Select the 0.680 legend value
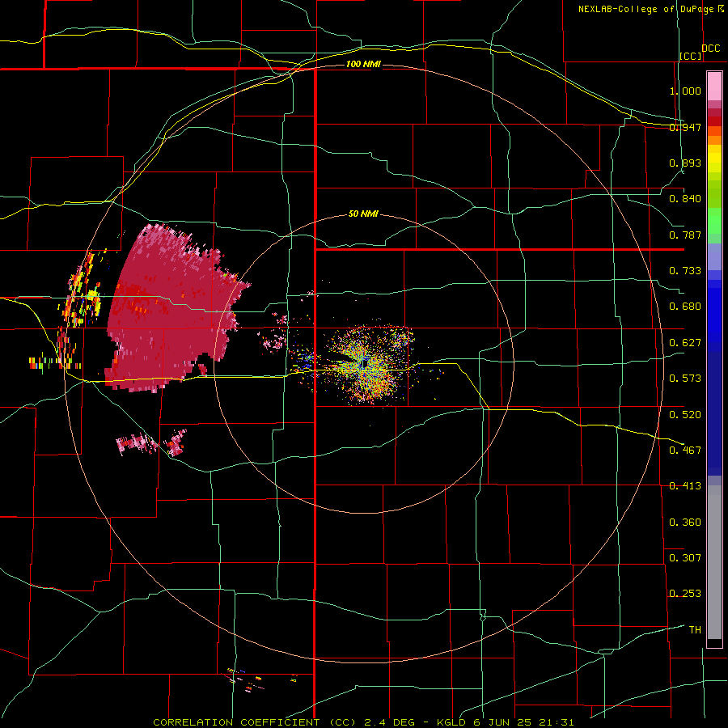Screen dimensions: 728x728 pyautogui.click(x=685, y=307)
